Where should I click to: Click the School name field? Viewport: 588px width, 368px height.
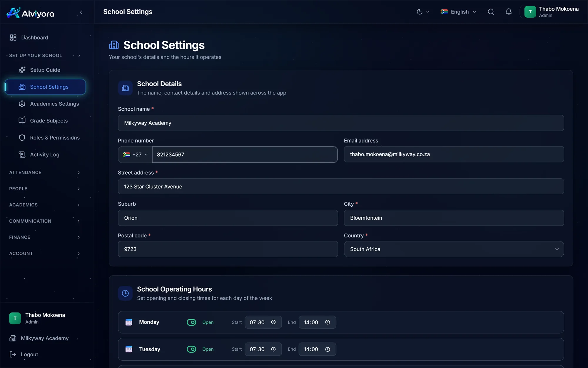coord(341,123)
